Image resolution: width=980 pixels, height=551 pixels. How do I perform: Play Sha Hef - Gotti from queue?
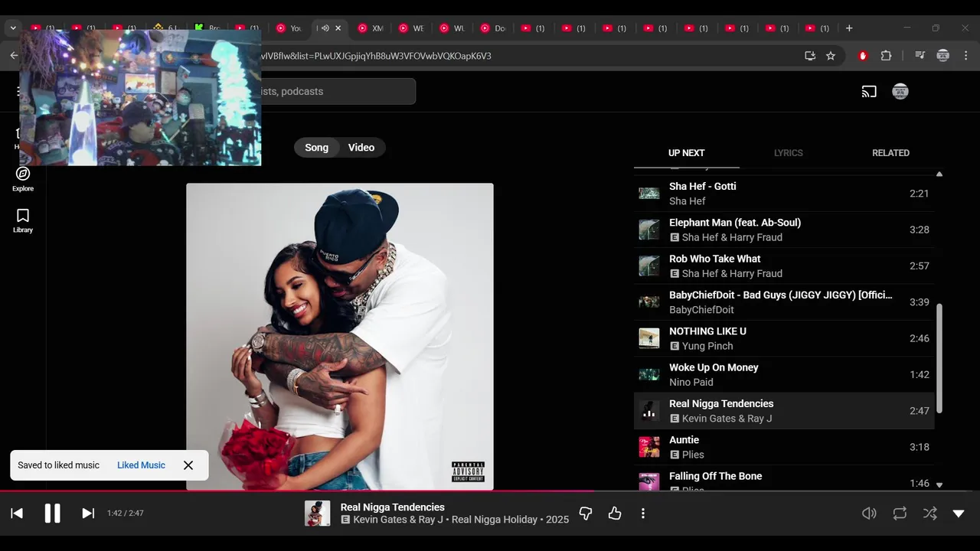coord(784,194)
